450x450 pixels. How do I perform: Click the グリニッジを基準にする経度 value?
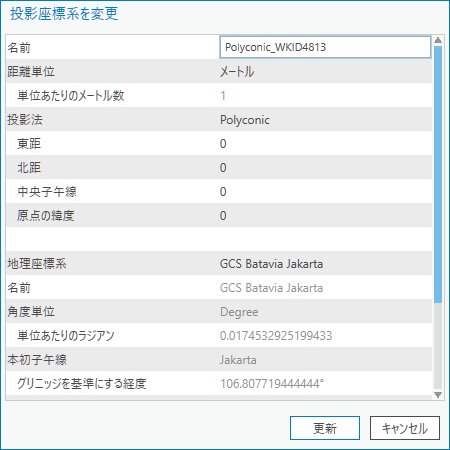click(x=272, y=384)
